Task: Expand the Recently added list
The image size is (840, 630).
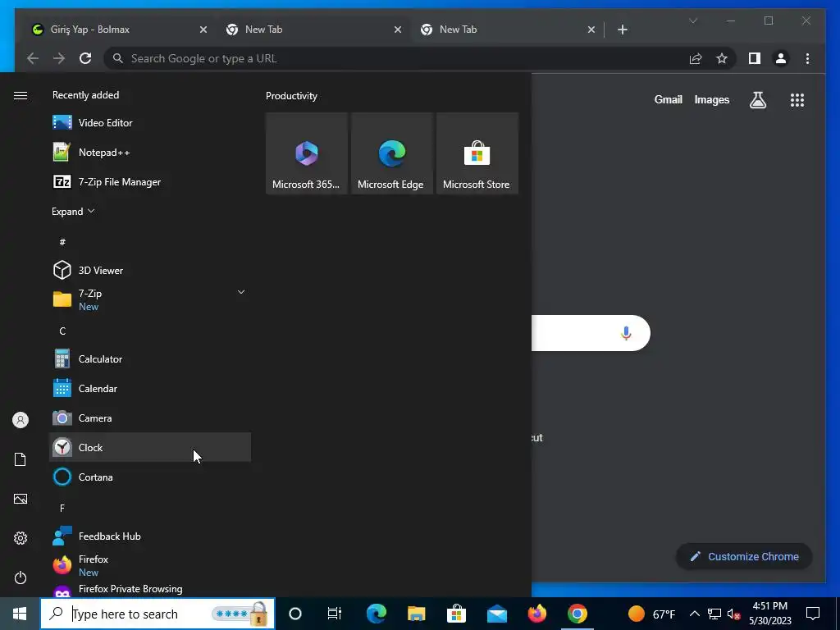Action: 73,211
